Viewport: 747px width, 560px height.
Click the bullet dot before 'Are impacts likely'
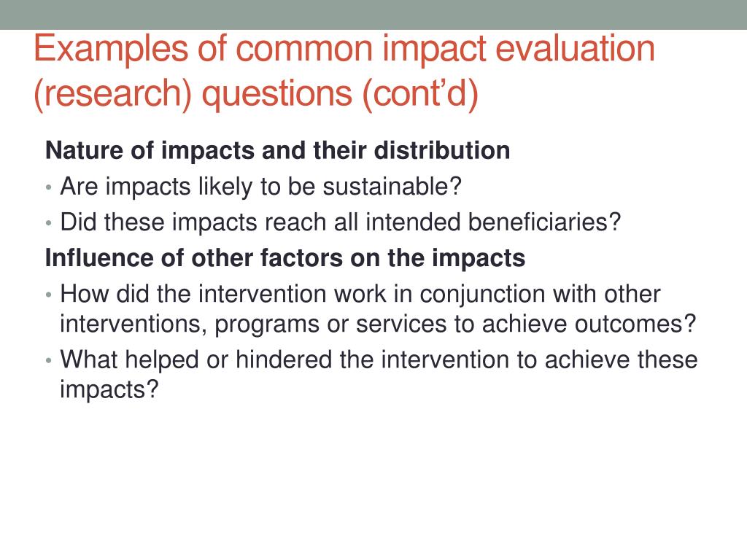[49, 187]
